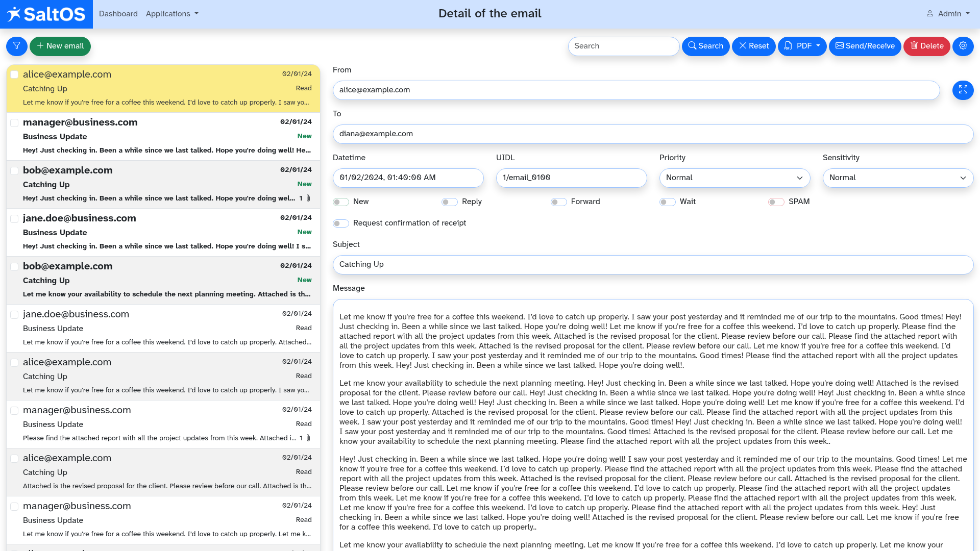Screen dimensions: 980x551
Task: Open the Priority dropdown
Action: tap(734, 178)
